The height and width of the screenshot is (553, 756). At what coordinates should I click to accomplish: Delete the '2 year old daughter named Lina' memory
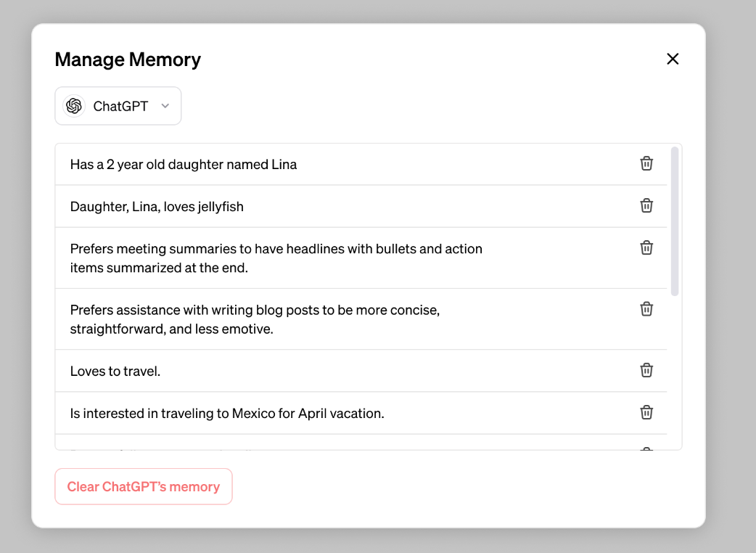point(646,163)
